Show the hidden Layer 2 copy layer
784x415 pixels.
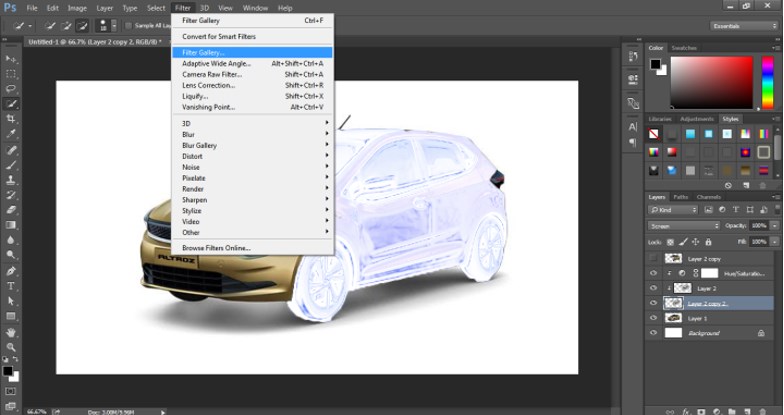(x=653, y=258)
